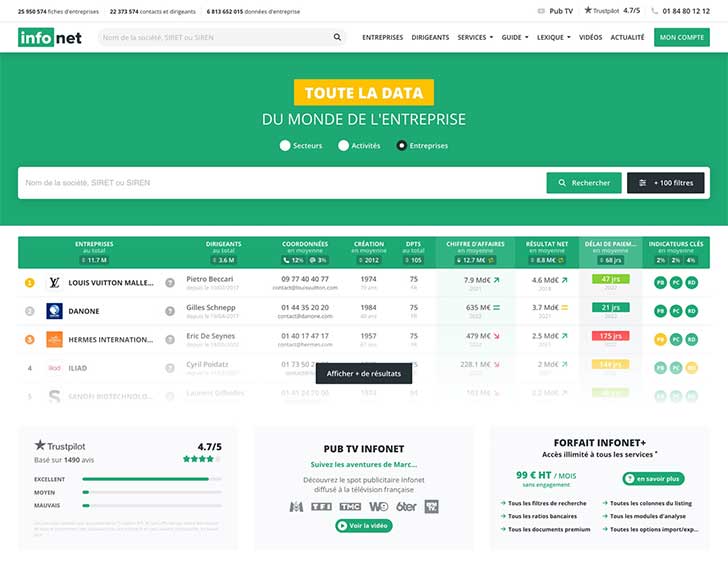Click the 6ter channel logo

(x=406, y=506)
